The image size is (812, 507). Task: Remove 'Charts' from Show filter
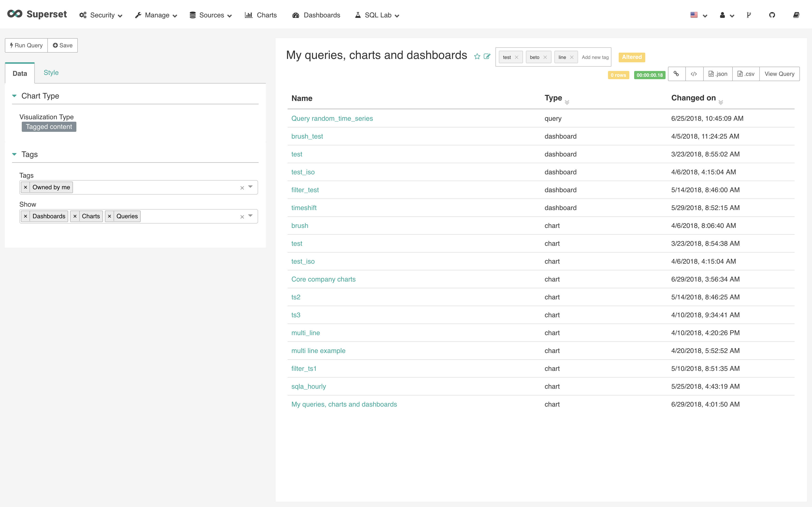click(x=75, y=216)
